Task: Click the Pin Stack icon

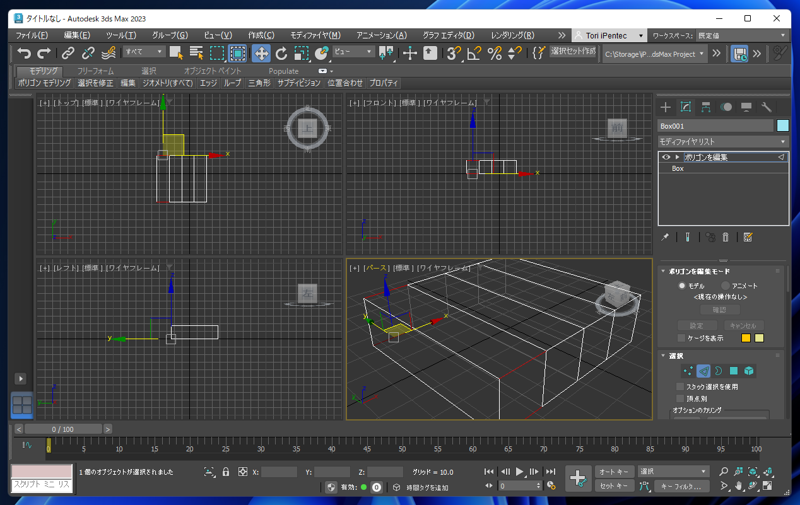Action: [665, 237]
